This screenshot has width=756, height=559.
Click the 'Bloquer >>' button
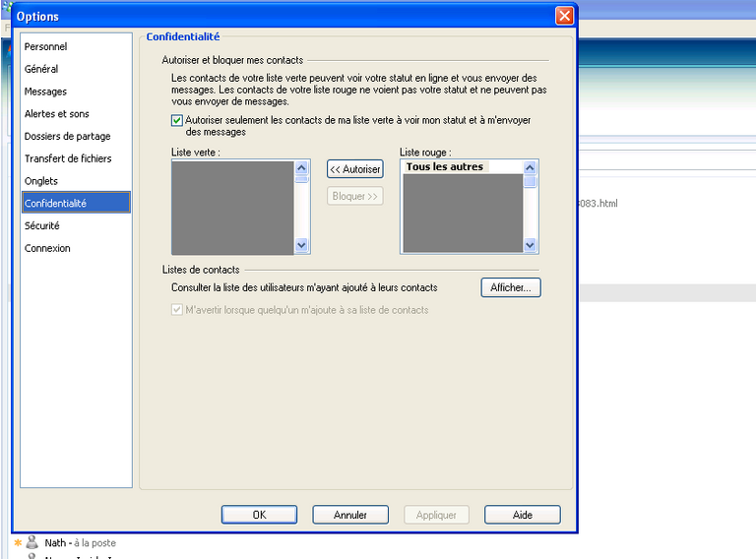(355, 196)
